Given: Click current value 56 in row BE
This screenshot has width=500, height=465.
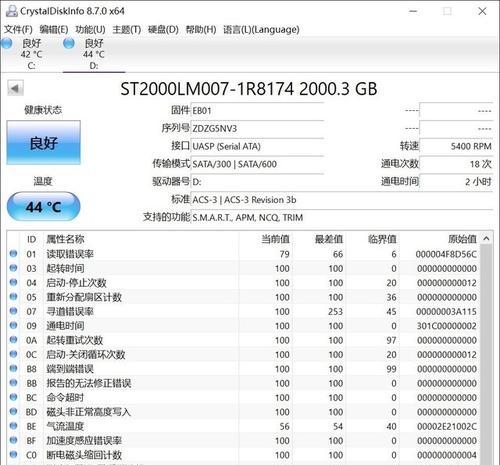Looking at the screenshot, I should pos(284,426).
